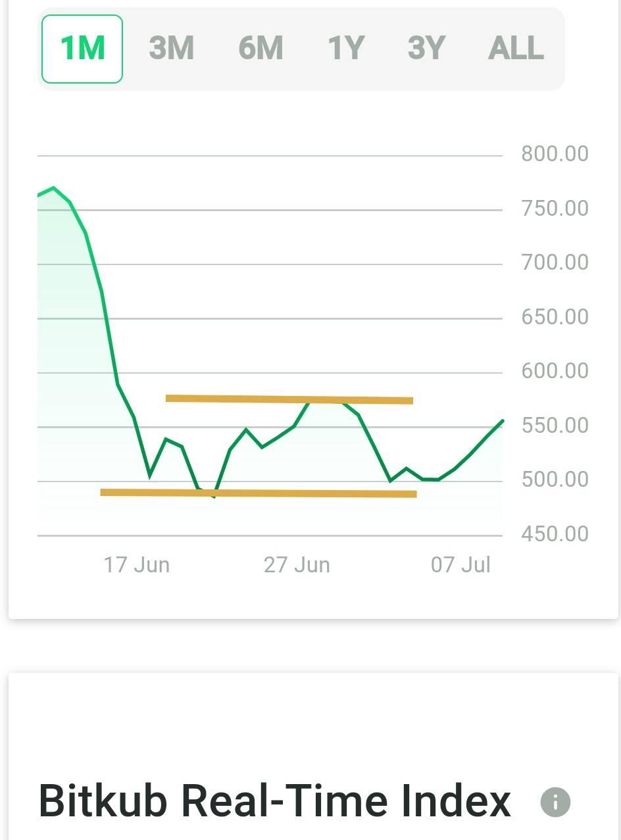Switch to the 3M time range

(x=172, y=49)
